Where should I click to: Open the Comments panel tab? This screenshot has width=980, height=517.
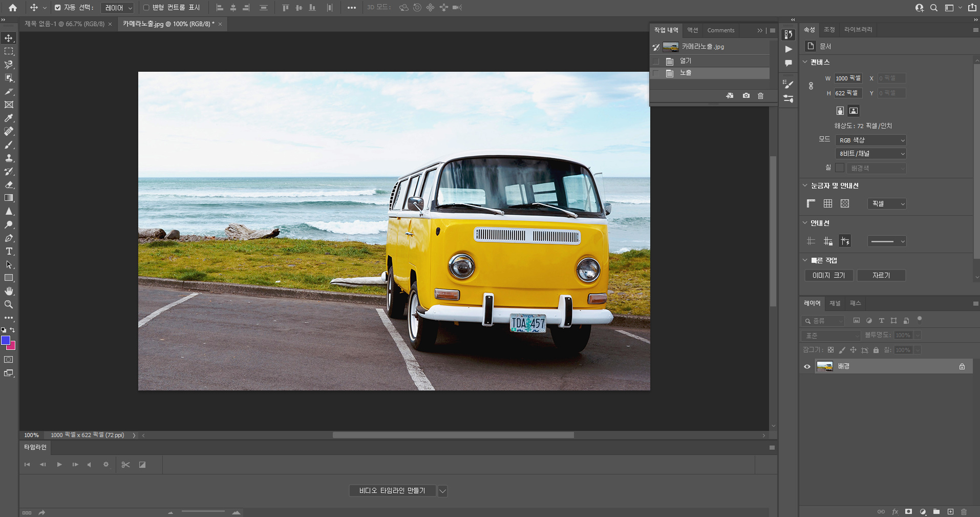click(721, 30)
